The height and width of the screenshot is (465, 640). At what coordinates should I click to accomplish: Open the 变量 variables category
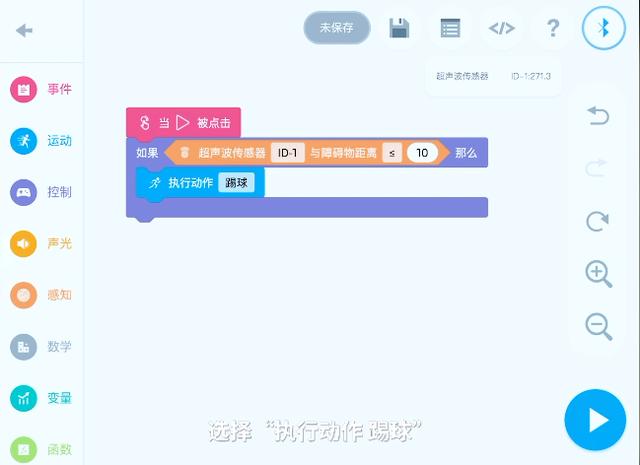click(x=41, y=398)
